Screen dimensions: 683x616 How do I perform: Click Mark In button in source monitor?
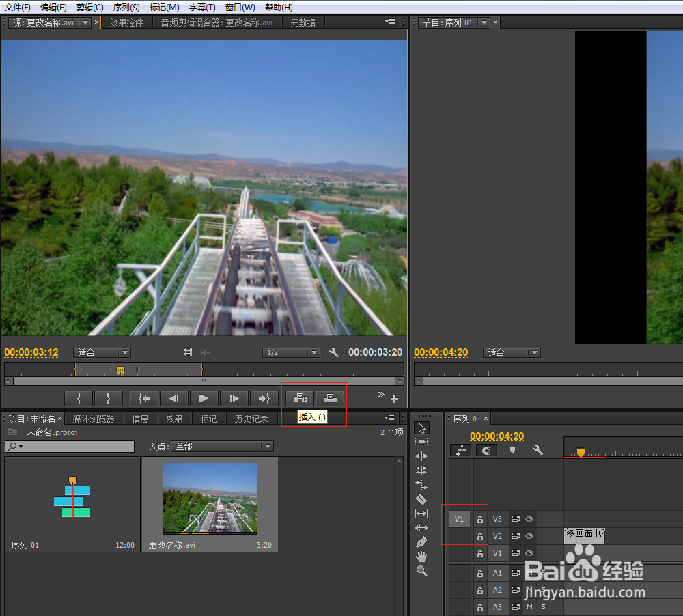[x=79, y=398]
